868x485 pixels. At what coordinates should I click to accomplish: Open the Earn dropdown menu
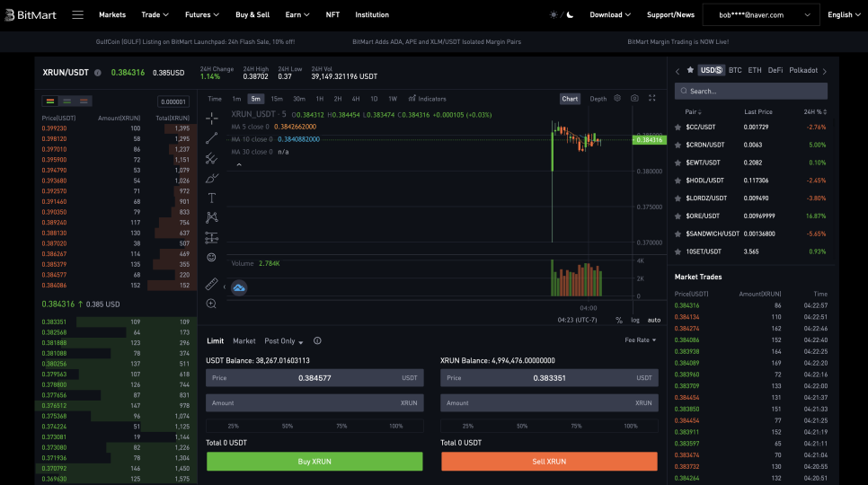297,15
